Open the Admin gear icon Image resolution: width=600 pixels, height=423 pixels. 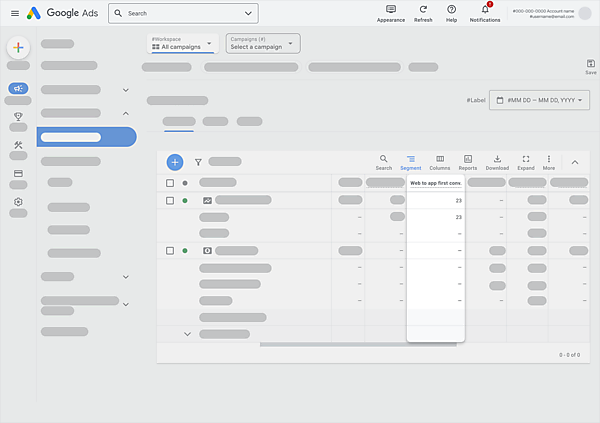point(18,202)
